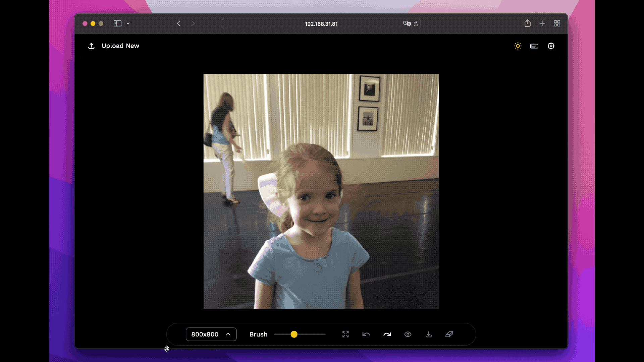This screenshot has height=362, width=644.
Task: Open the Safari share menu
Action: 528,23
